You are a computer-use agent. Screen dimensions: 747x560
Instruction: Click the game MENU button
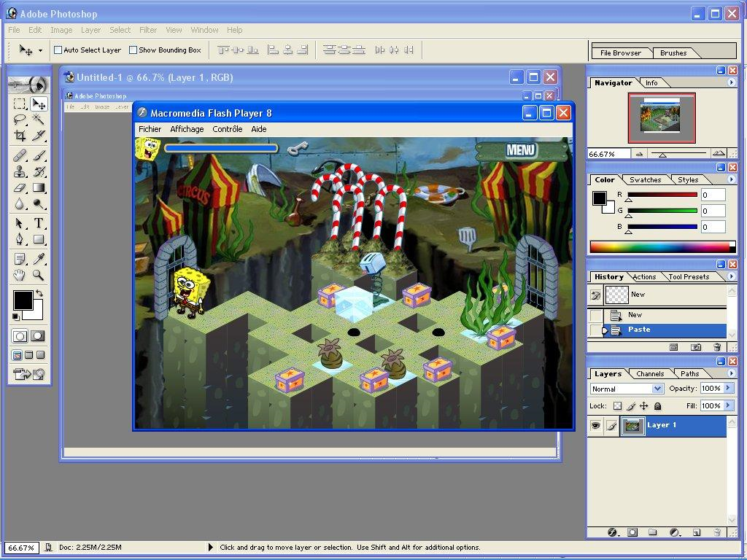pos(521,150)
